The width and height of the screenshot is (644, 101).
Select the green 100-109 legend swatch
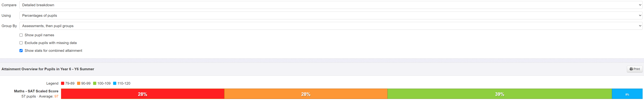click(x=95, y=83)
